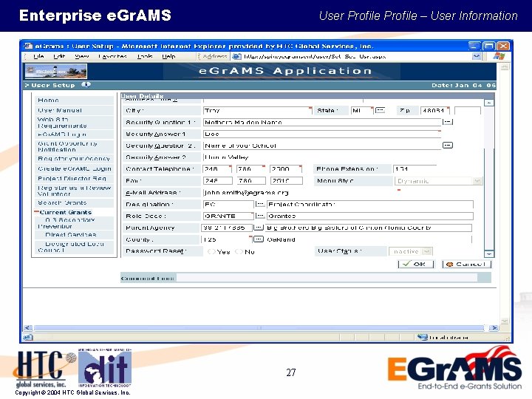This screenshot has height=399, width=532.
Task: Click the Designation code field
Action: coord(228,204)
